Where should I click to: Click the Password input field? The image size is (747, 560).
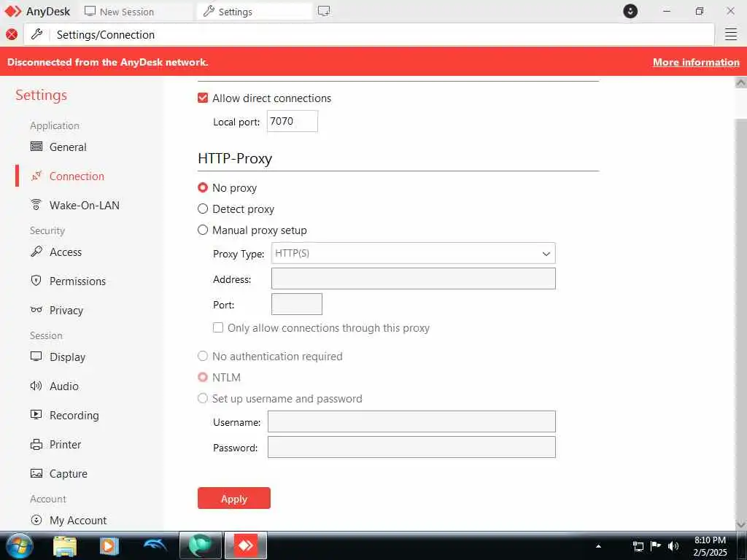(x=411, y=447)
